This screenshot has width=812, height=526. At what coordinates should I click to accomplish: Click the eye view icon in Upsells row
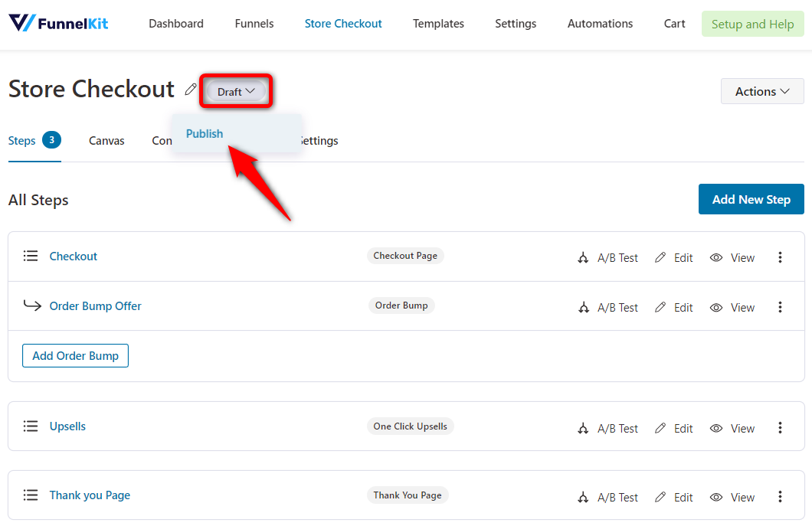(716, 428)
